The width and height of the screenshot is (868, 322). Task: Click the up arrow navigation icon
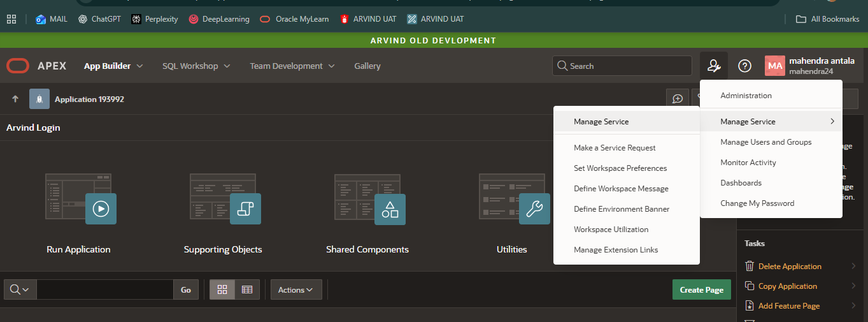(15, 99)
